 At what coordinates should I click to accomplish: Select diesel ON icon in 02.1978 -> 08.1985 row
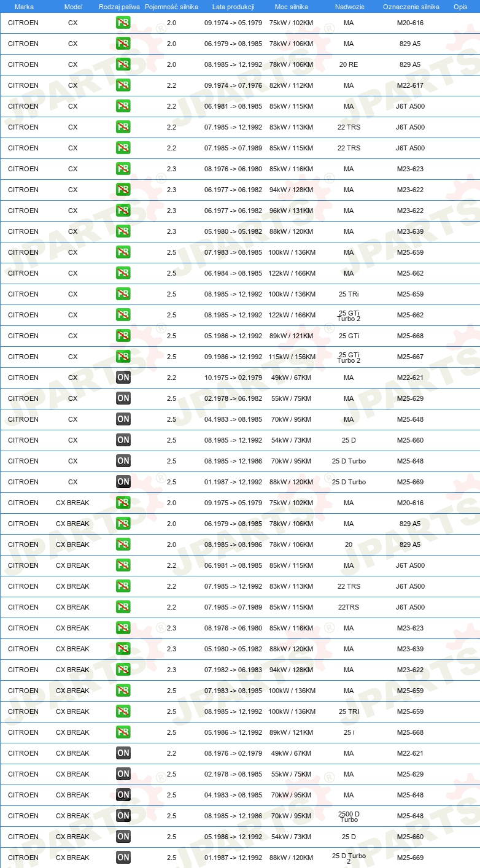123,774
